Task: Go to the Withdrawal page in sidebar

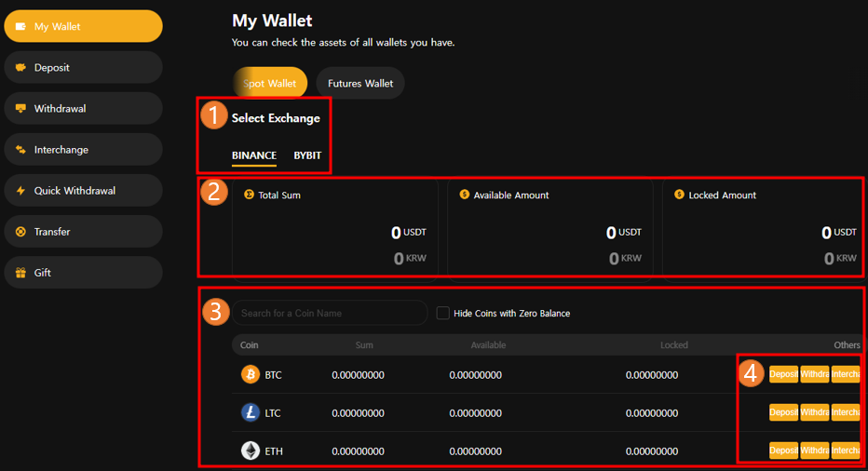Action: click(x=83, y=109)
